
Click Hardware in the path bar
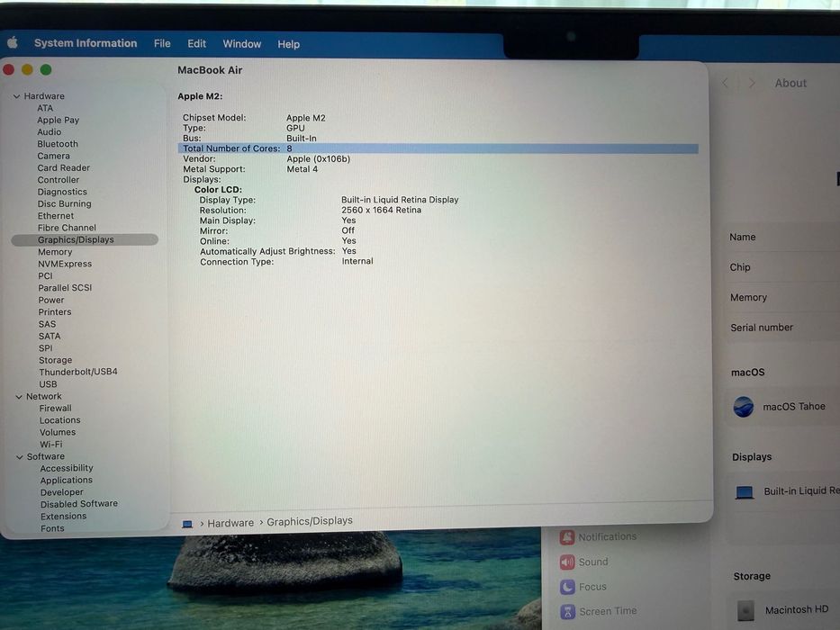230,523
